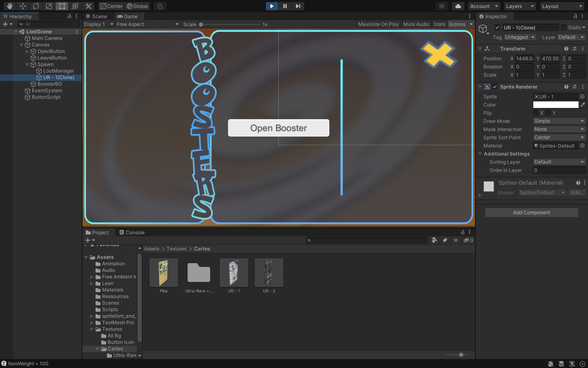Toggle grid snapping icon
The image size is (588, 368).
(x=160, y=6)
